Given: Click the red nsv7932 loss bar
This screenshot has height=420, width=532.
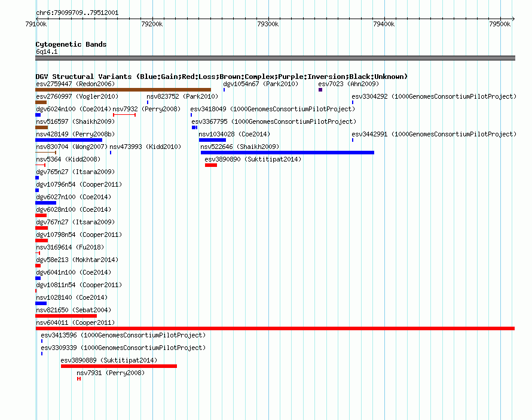Looking at the screenshot, I should tap(124, 115).
